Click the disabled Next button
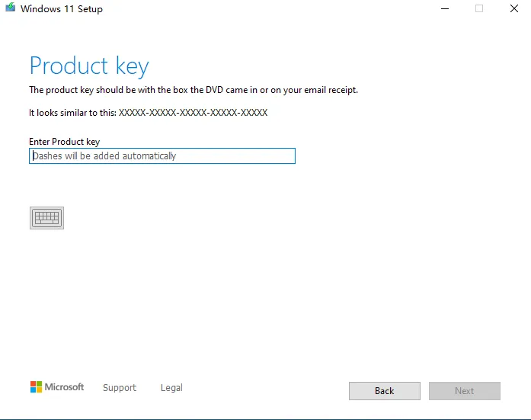The image size is (531, 420). pos(465,391)
